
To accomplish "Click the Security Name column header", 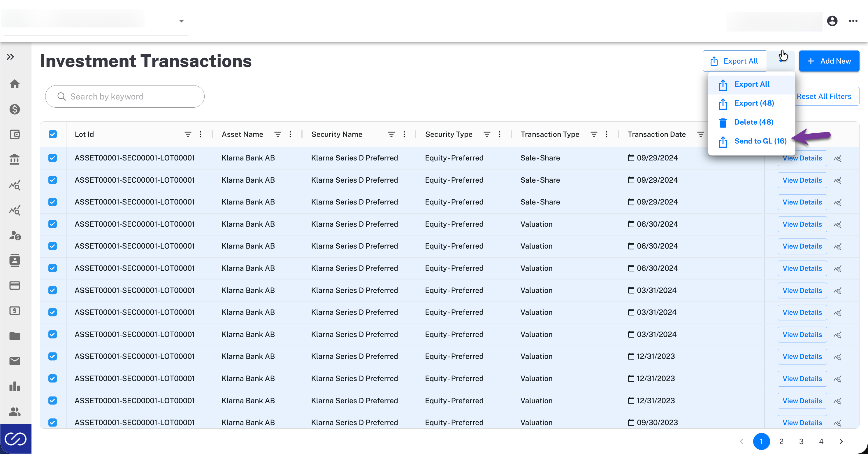I will tap(337, 134).
